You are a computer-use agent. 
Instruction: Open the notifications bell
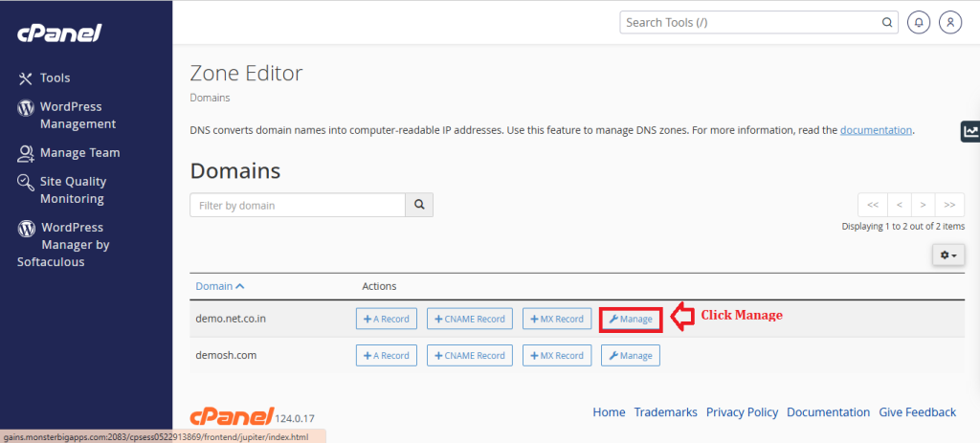tap(919, 23)
